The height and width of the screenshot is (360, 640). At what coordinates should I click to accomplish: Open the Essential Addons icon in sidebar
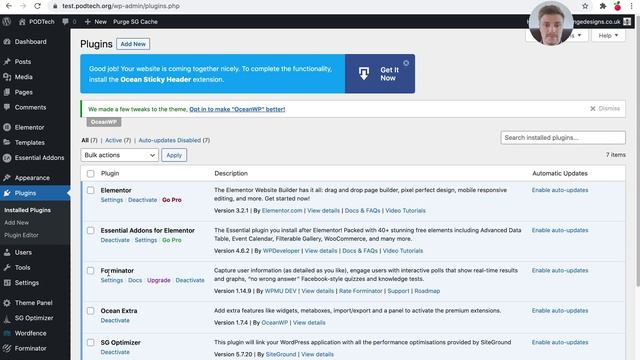[x=7, y=158]
